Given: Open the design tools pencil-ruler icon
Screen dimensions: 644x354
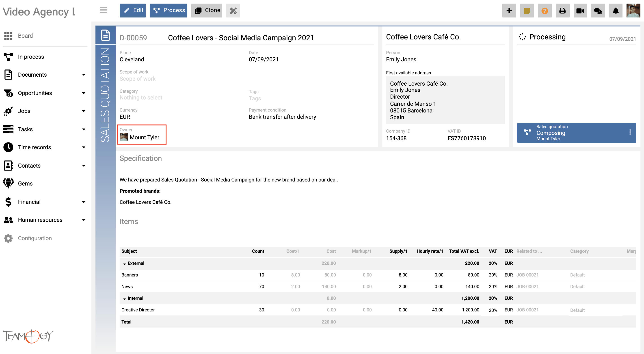Looking at the screenshot, I should (x=233, y=11).
